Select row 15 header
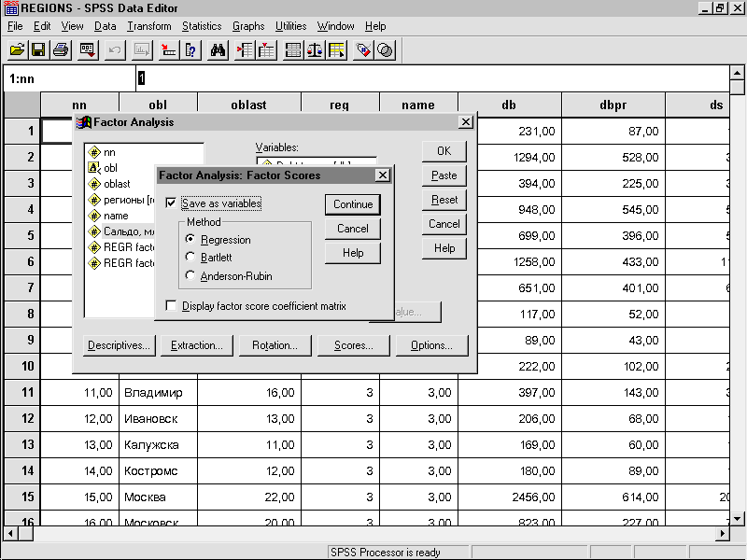 tap(21, 497)
